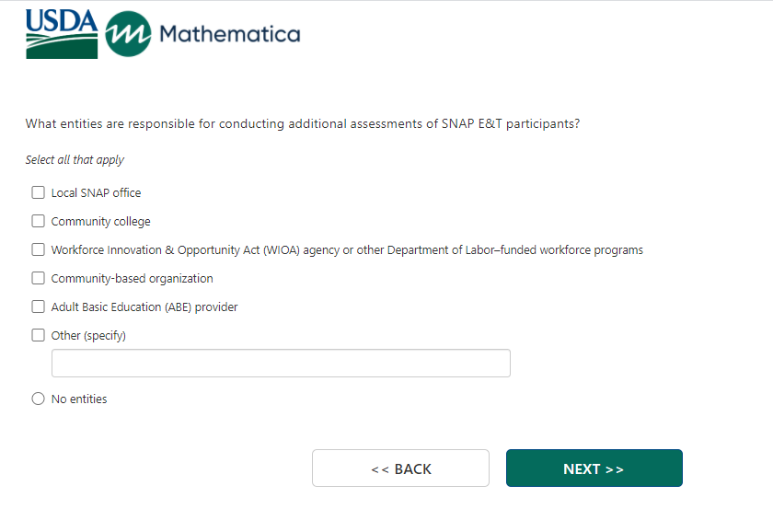Screen dimensions: 773x532
Task: Click the USDA logo
Action: click(x=62, y=34)
